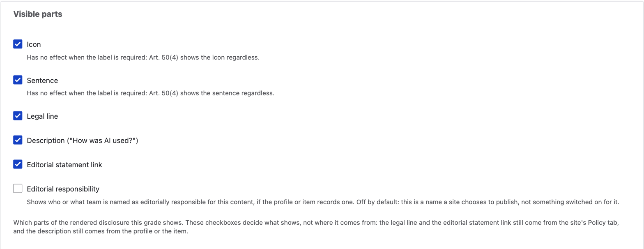Deselect the Editorial statement link checkbox
The image size is (644, 249).
point(18,164)
